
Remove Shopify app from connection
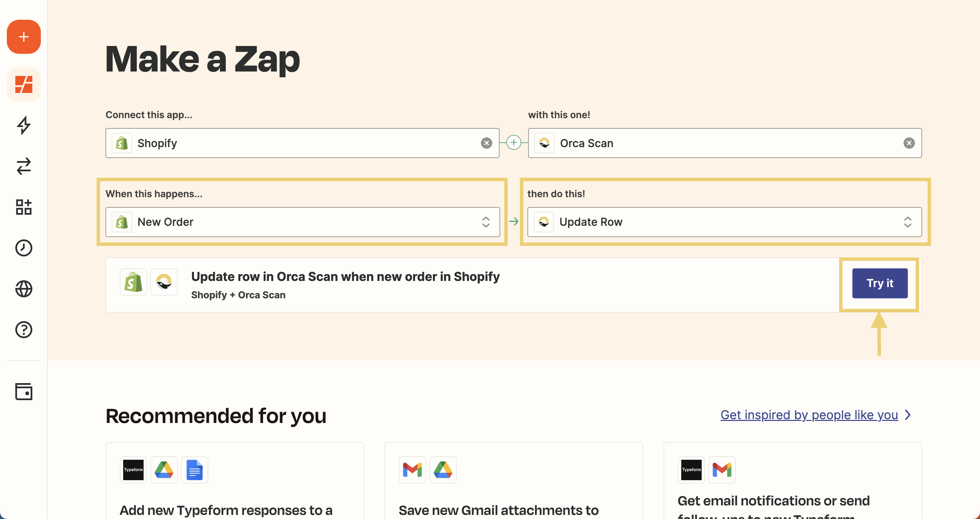tap(487, 143)
